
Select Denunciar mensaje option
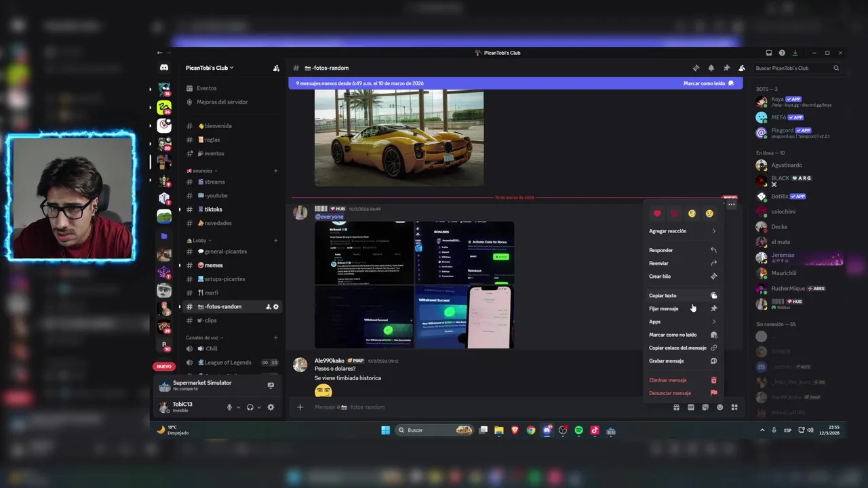pos(683,393)
